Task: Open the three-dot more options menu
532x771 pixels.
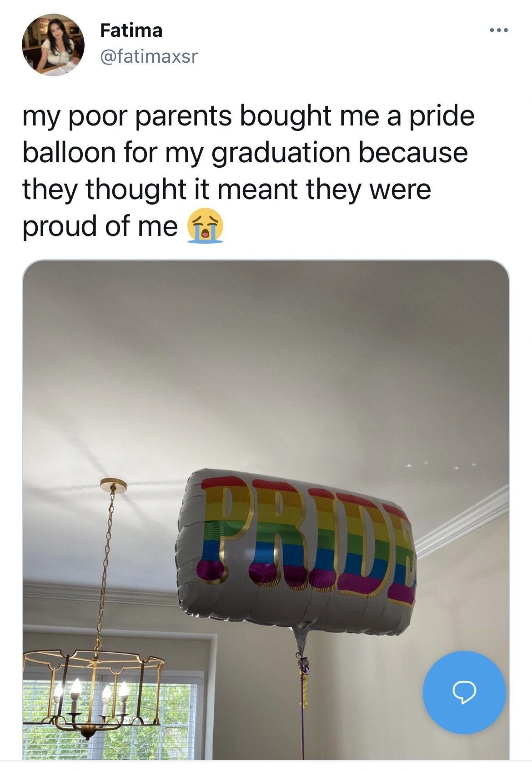Action: click(x=498, y=31)
